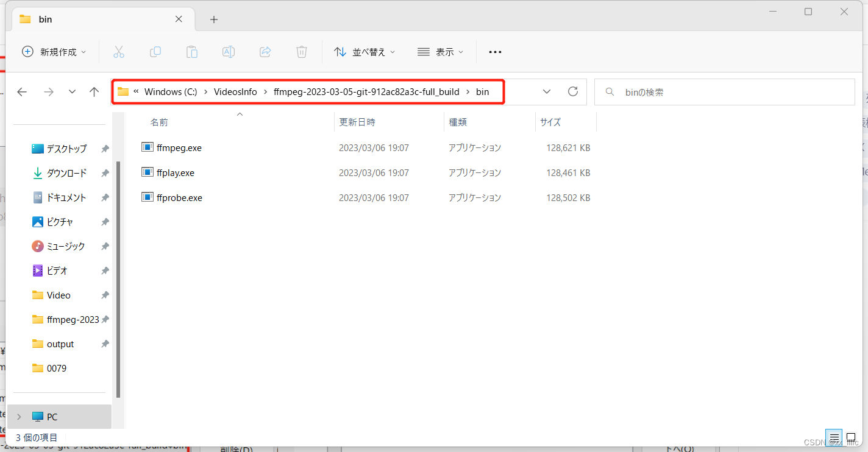Click the Share icon in toolbar
The image size is (868, 452).
pos(265,52)
